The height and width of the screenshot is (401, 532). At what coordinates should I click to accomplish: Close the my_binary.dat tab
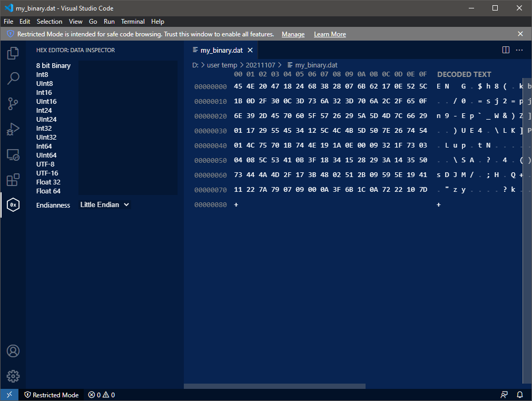250,50
